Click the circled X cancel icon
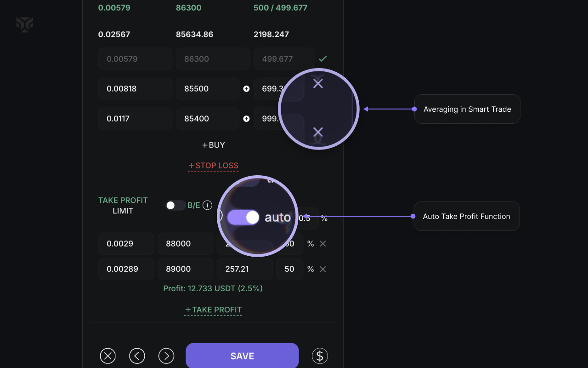This screenshot has width=588, height=368. pos(108,356)
